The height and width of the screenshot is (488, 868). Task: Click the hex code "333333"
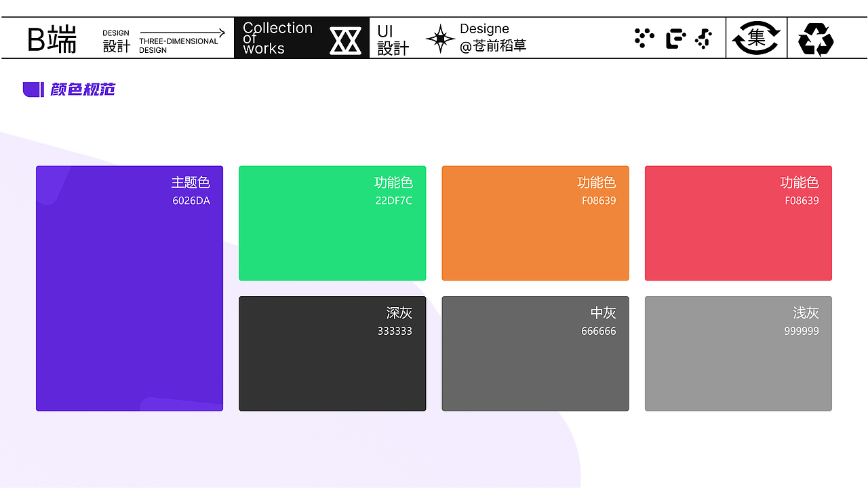[395, 331]
